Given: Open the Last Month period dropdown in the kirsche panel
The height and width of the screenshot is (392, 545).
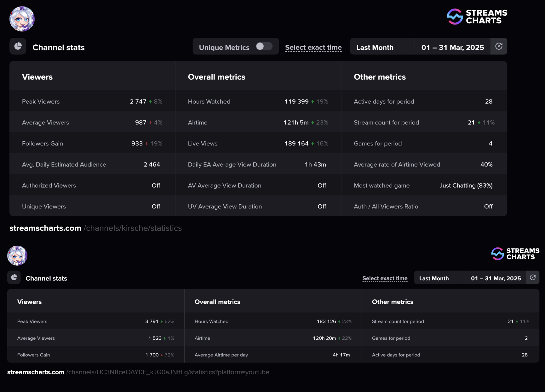Looking at the screenshot, I should pos(382,48).
